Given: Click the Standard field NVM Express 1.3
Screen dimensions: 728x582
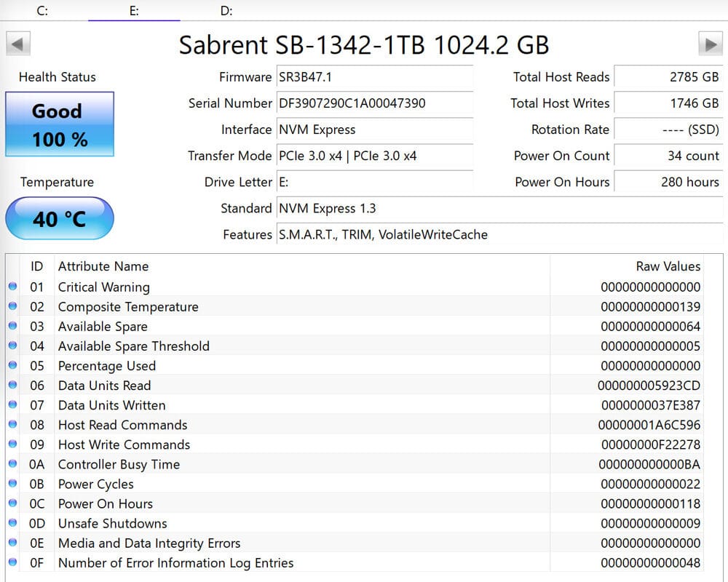Looking at the screenshot, I should tap(499, 208).
